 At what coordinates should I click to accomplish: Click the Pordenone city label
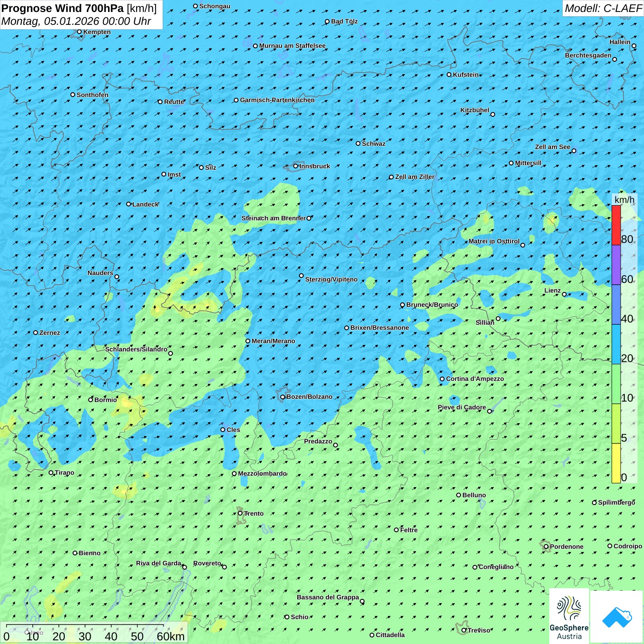point(566,546)
